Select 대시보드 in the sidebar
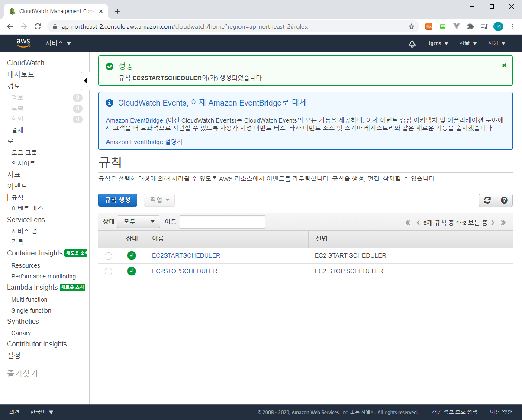This screenshot has height=420, width=522. (21, 74)
